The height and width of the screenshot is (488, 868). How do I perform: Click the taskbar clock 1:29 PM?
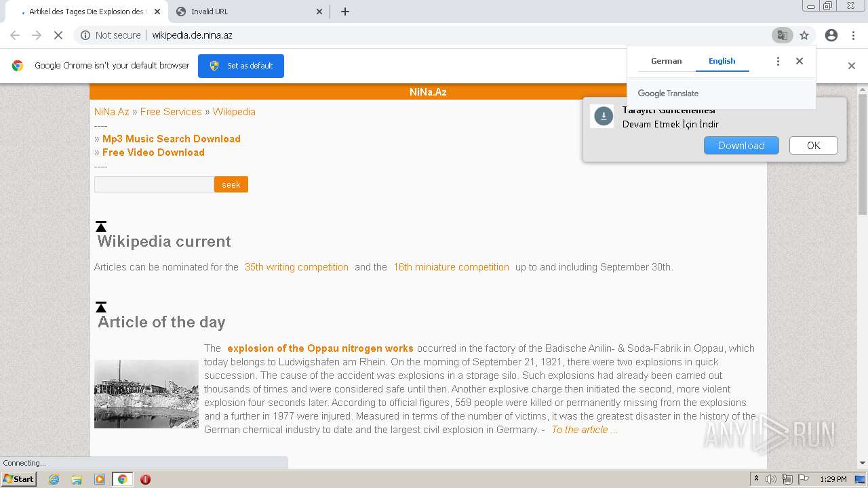(x=833, y=479)
